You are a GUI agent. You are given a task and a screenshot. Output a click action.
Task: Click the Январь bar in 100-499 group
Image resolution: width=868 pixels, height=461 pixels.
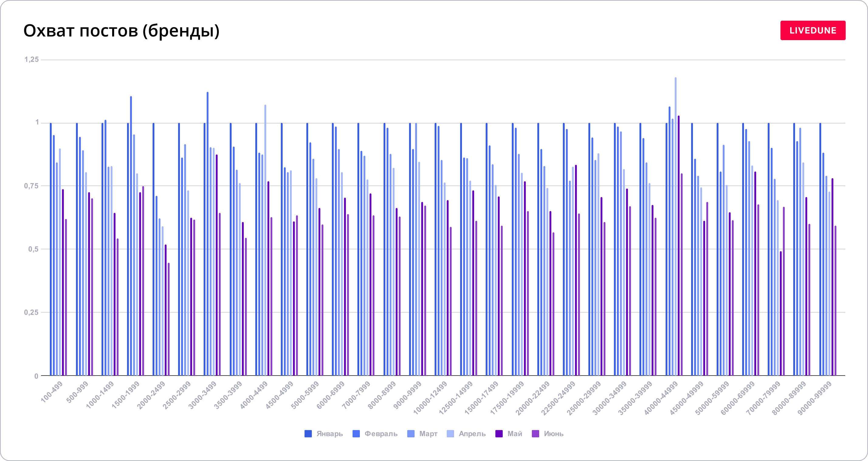[x=51, y=249]
